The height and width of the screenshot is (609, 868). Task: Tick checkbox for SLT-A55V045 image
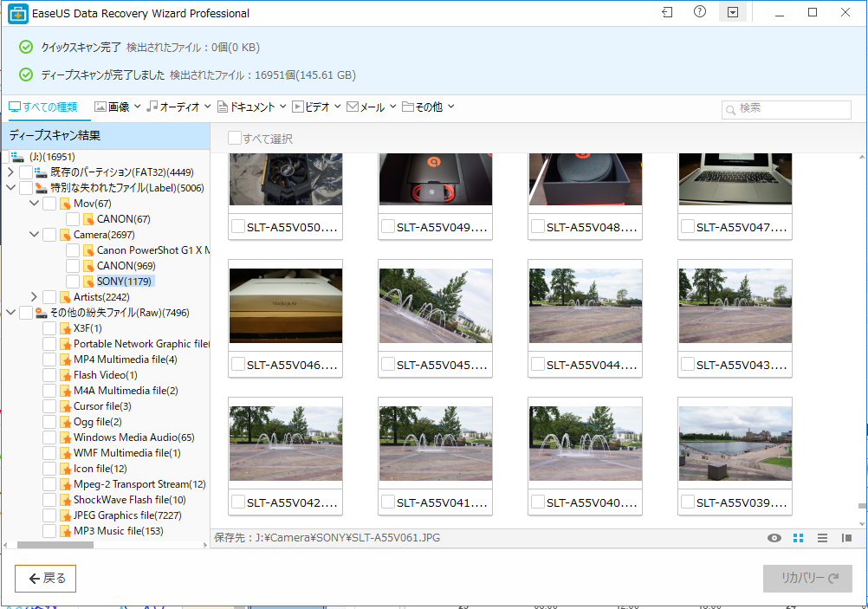(x=388, y=365)
